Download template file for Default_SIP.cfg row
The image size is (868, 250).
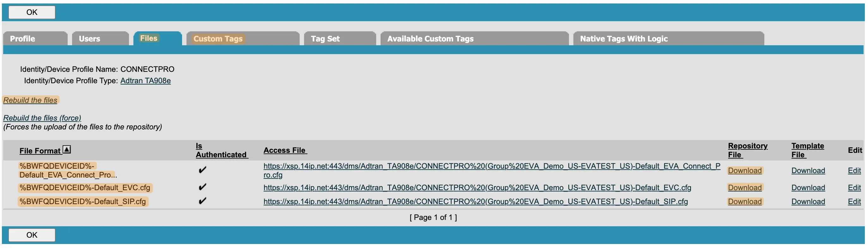(x=808, y=201)
